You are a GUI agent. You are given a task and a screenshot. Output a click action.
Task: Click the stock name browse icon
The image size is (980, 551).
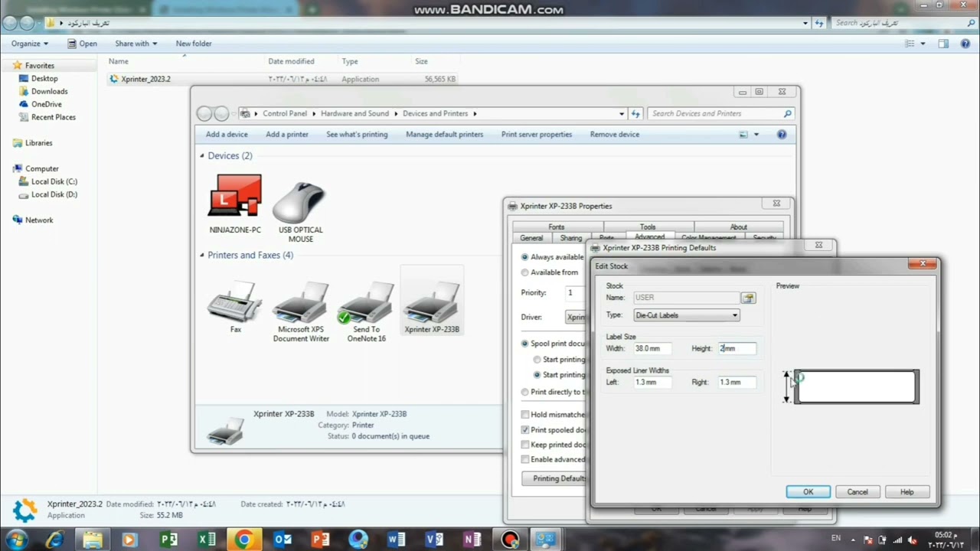pyautogui.click(x=748, y=298)
